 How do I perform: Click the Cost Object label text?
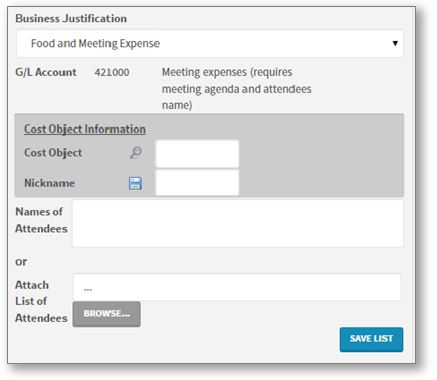(x=53, y=153)
